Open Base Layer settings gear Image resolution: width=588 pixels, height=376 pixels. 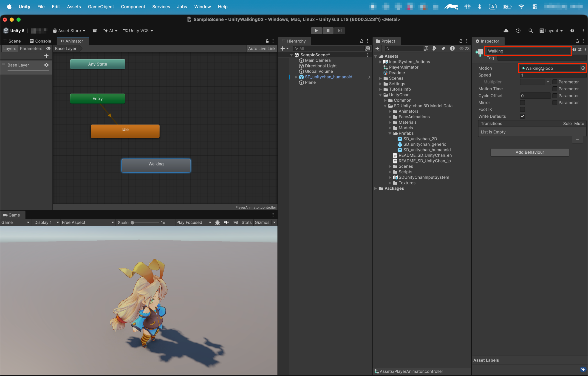46,65
